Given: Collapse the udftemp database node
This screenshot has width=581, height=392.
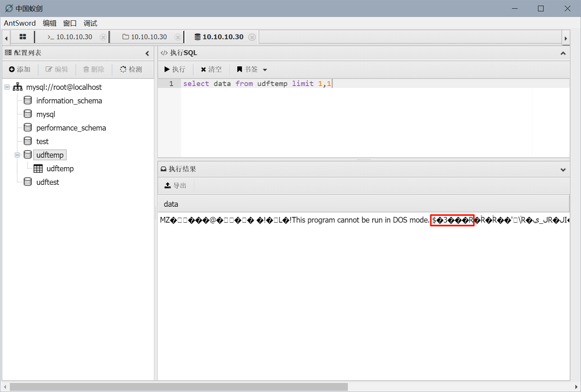Looking at the screenshot, I should (17, 155).
